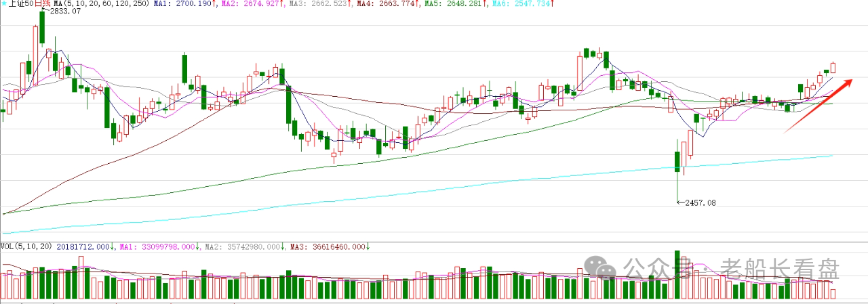Click the blue star icon before 上证50
The image size is (868, 304).
[x=3, y=3]
